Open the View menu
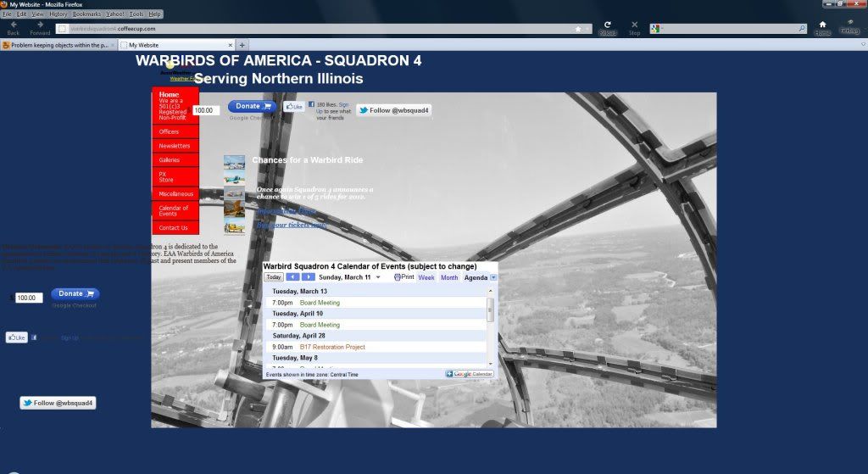The height and width of the screenshot is (474, 868). 37,14
